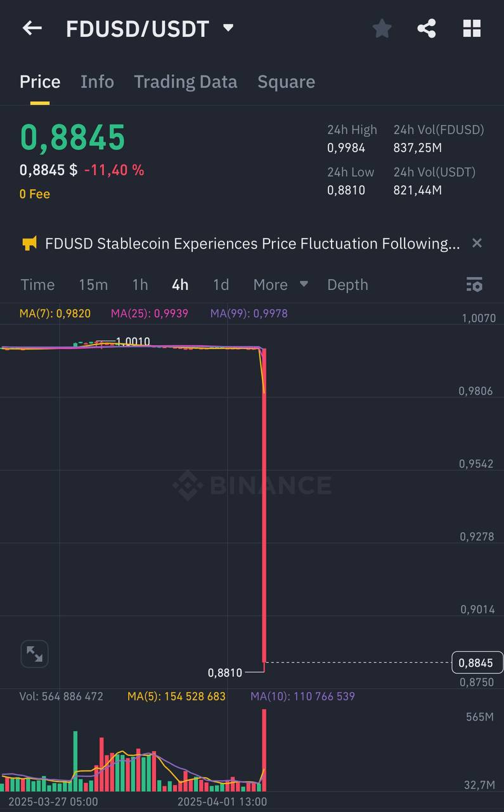Open the grid layout menu icon
The image size is (504, 812).
[472, 28]
